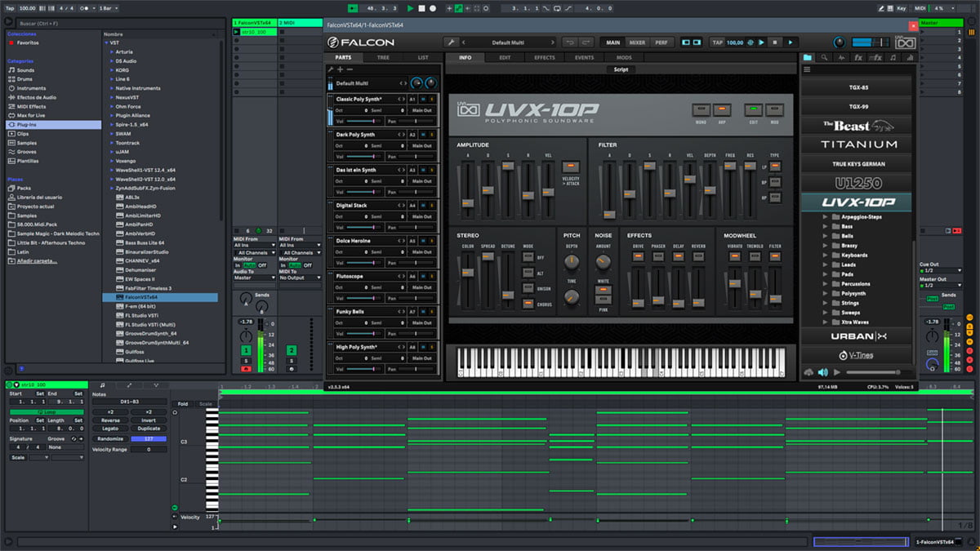Open the EVENTS tab in Falcon
Screen dimensions: 980x551
coord(584,58)
